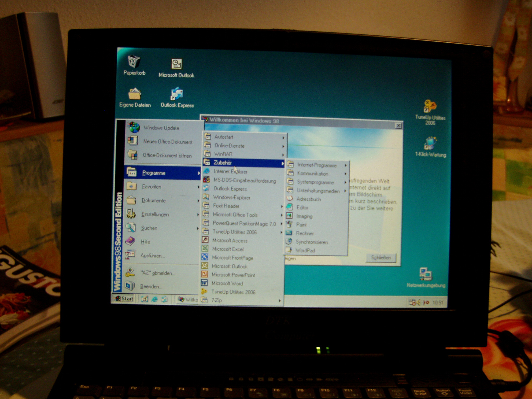This screenshot has height=399, width=532.
Task: Open Netzwerkumgebung desktop icon
Action: click(426, 274)
